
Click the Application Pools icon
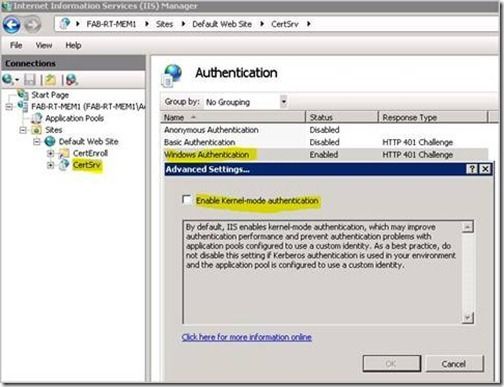tap(36, 118)
